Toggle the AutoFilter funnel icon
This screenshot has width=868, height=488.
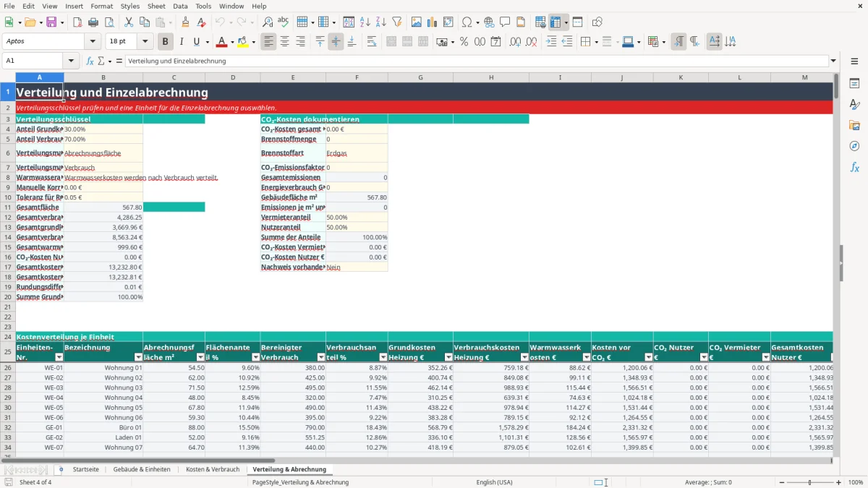tap(397, 22)
